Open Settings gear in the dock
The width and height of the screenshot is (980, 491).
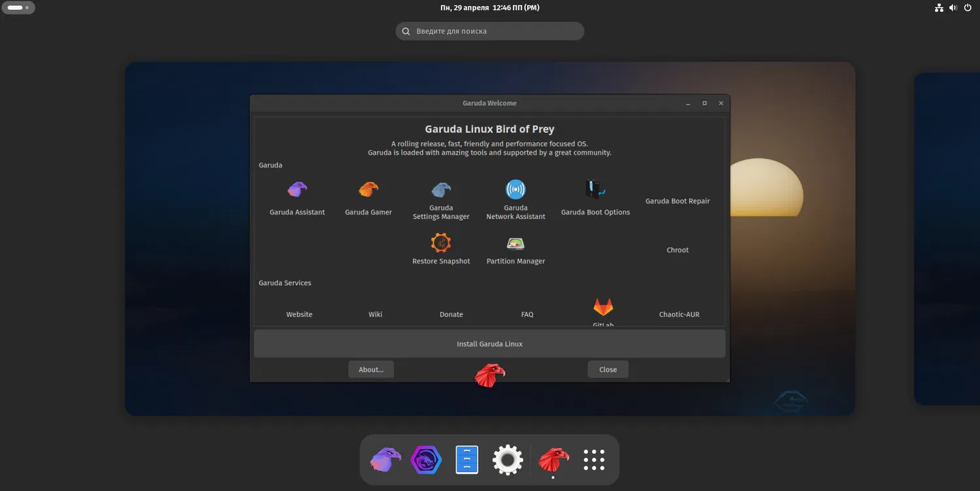pyautogui.click(x=508, y=460)
